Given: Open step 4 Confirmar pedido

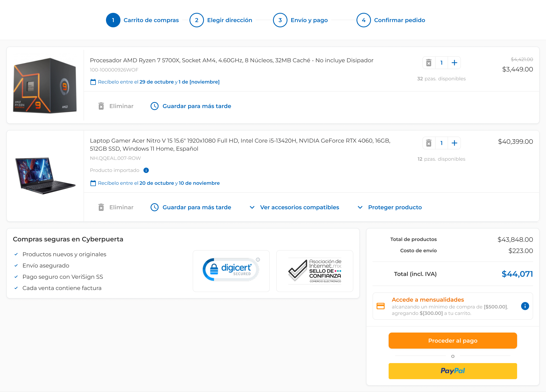Looking at the screenshot, I should [x=400, y=20].
